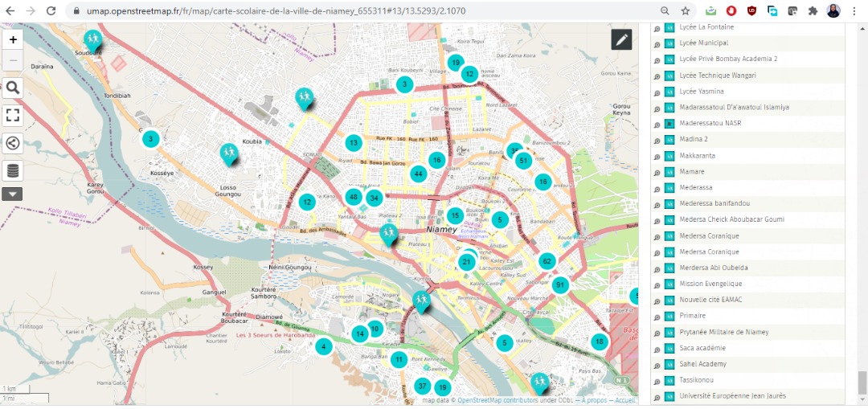This screenshot has height=409, width=868.
Task: Toggle fullscreen map view
Action: pos(14,115)
